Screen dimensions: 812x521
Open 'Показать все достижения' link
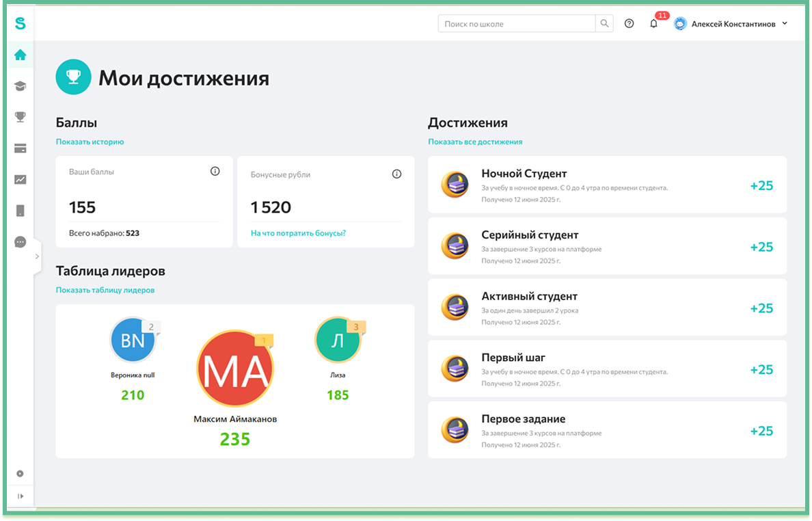[475, 142]
